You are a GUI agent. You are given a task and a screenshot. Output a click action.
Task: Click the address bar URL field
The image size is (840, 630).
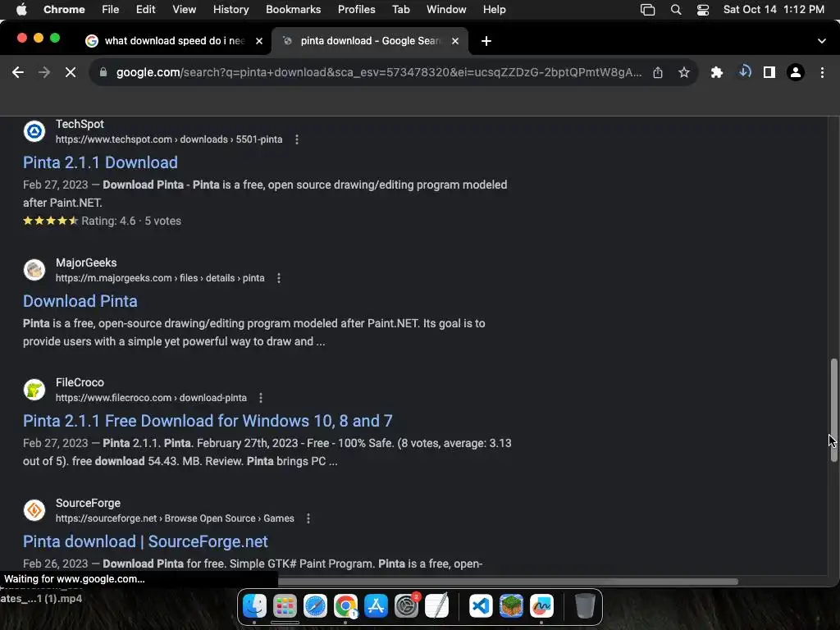378,72
